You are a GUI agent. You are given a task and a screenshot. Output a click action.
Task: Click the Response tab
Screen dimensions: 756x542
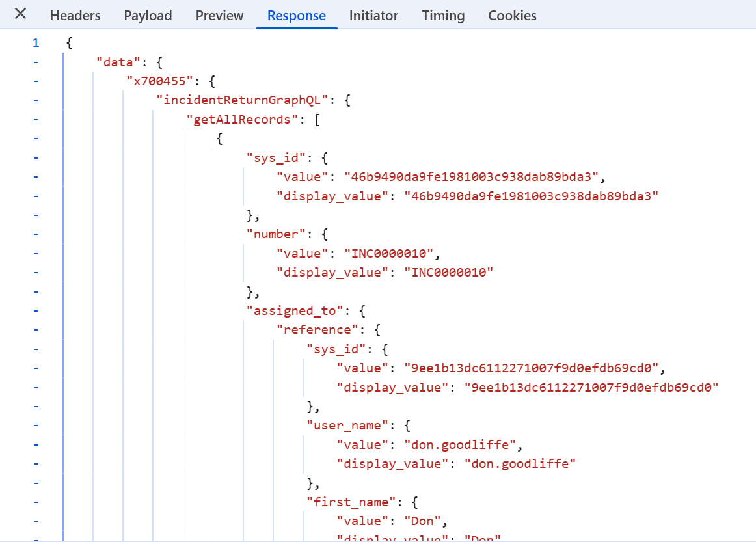coord(297,16)
